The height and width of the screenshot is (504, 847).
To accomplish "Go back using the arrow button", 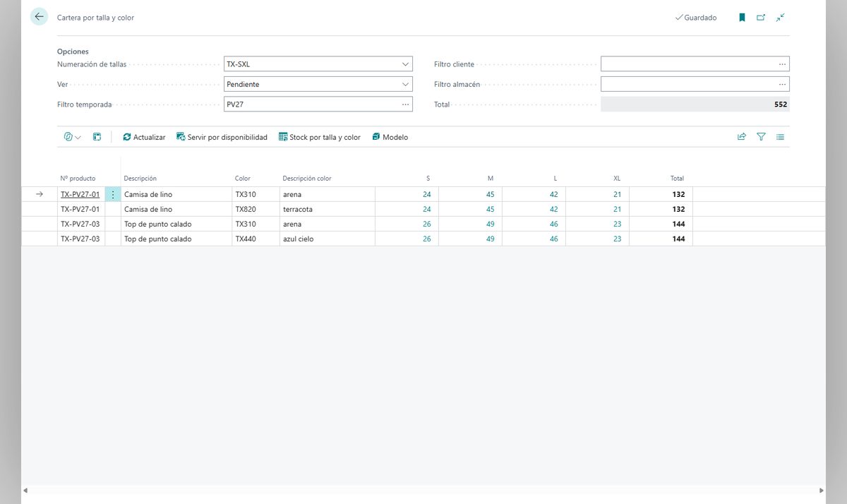I will click(39, 17).
